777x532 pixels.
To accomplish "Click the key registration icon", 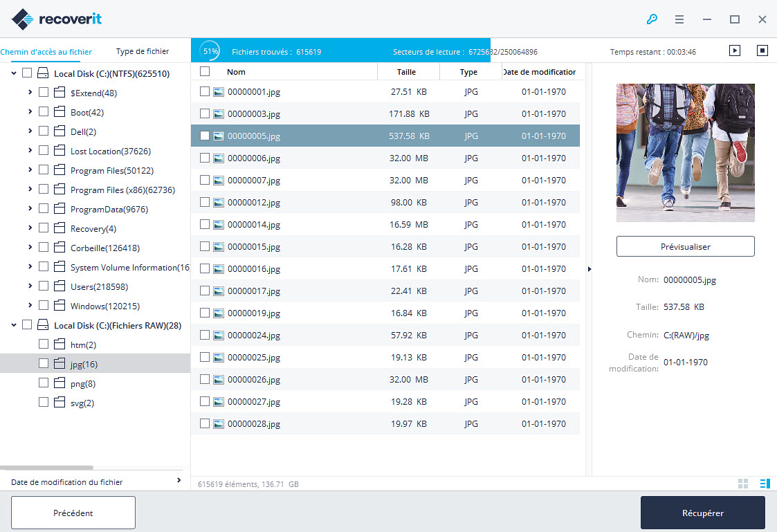I will pyautogui.click(x=652, y=19).
